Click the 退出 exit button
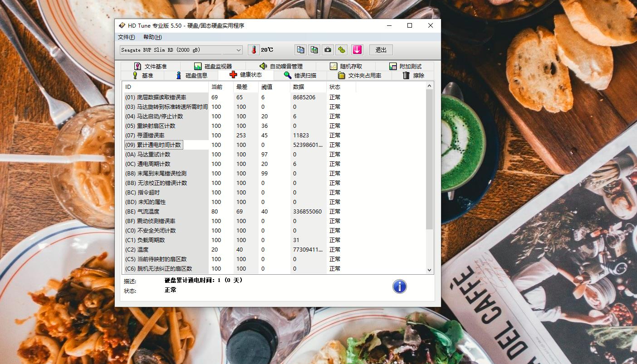Viewport: 637px width, 364px height. tap(381, 49)
